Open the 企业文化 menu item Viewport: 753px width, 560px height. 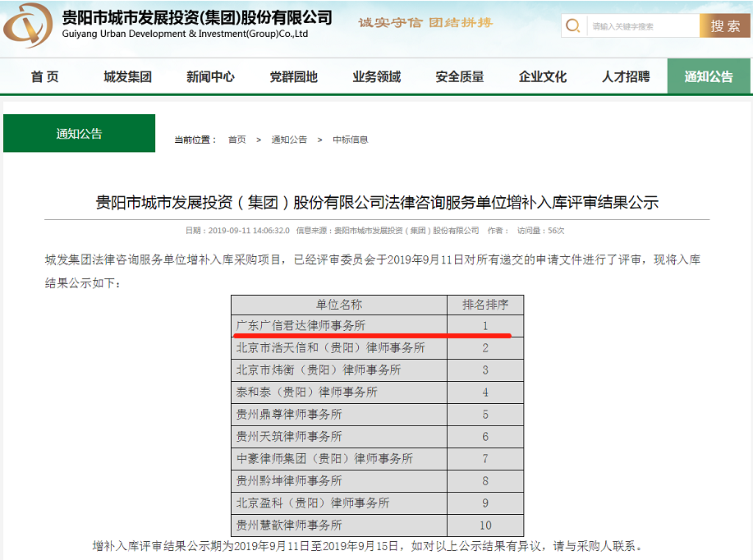pos(542,76)
